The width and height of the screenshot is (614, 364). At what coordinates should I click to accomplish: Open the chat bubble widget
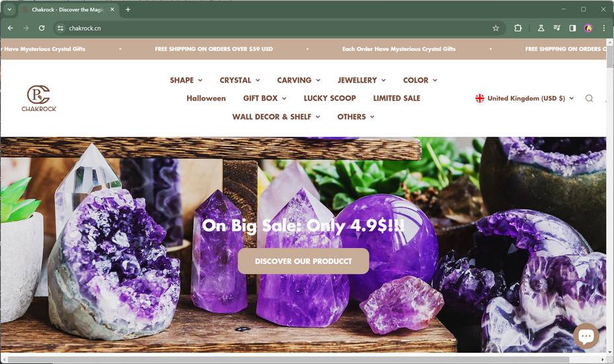coord(586,336)
